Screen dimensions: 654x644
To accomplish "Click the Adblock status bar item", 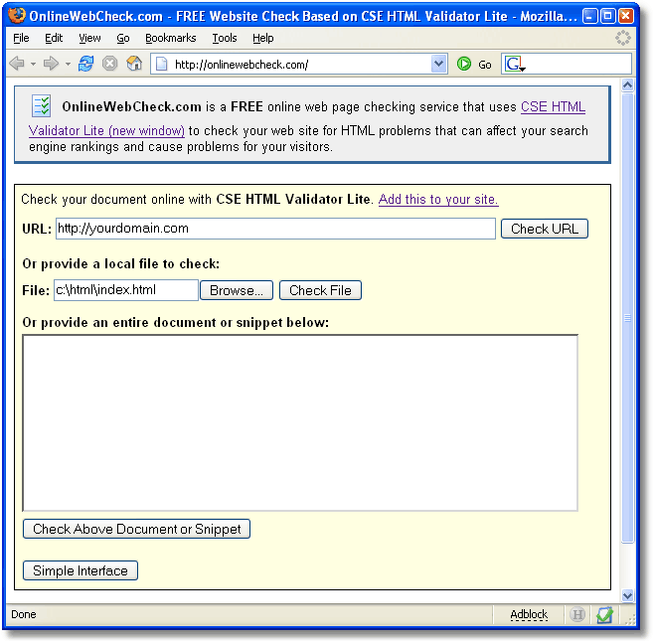I will [529, 614].
